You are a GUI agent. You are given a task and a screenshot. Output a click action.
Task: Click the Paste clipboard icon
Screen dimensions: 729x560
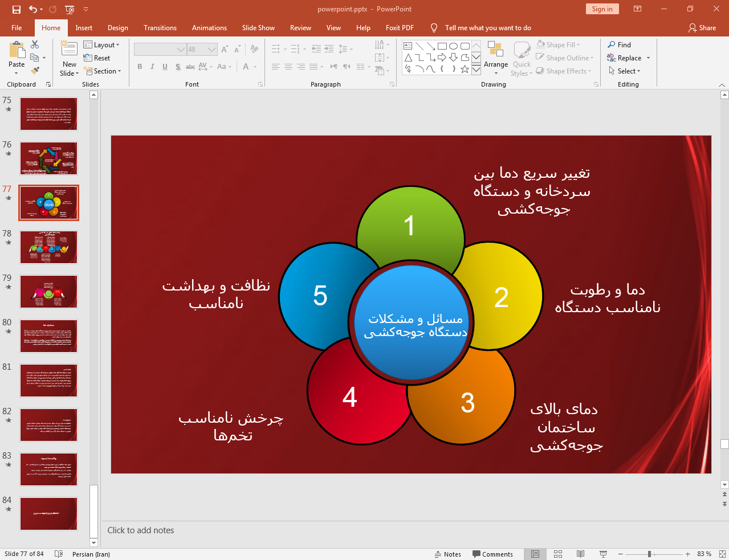click(17, 51)
